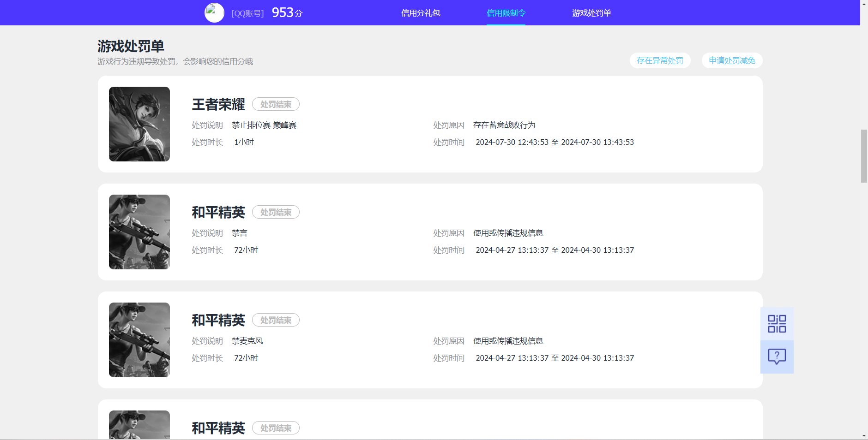Open the 游戏处罚单 tab
Screen dimensions: 868x440
[x=591, y=13]
